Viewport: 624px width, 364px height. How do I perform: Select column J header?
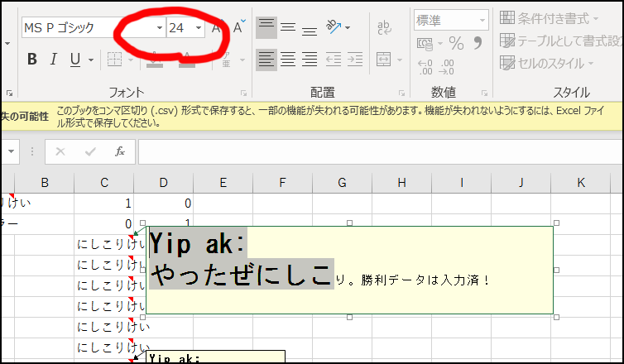pyautogui.click(x=521, y=183)
